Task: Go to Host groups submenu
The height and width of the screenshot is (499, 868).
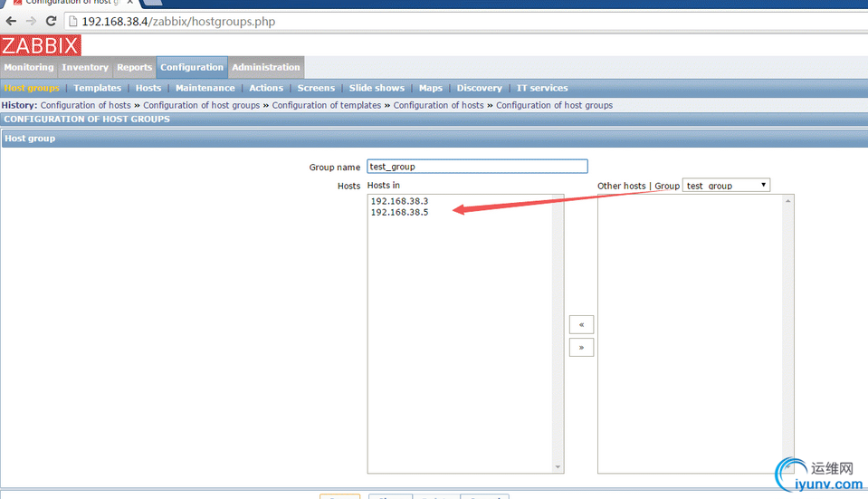Action: click(x=32, y=88)
